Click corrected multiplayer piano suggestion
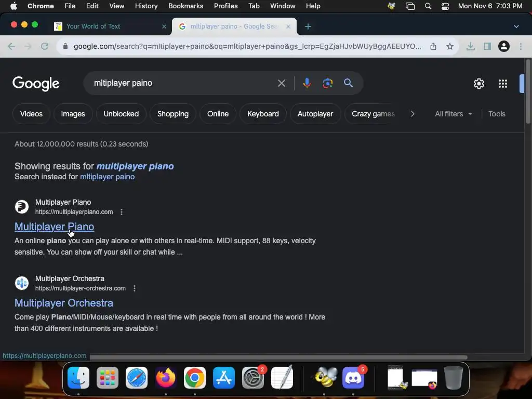The width and height of the screenshot is (532, 399). pyautogui.click(x=135, y=166)
